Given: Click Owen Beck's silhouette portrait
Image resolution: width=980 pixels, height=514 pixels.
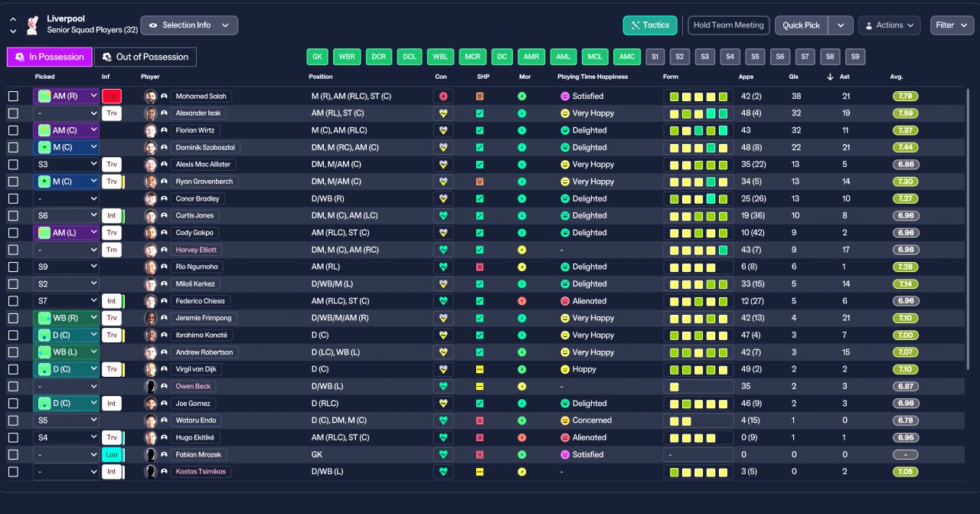Looking at the screenshot, I should [150, 386].
